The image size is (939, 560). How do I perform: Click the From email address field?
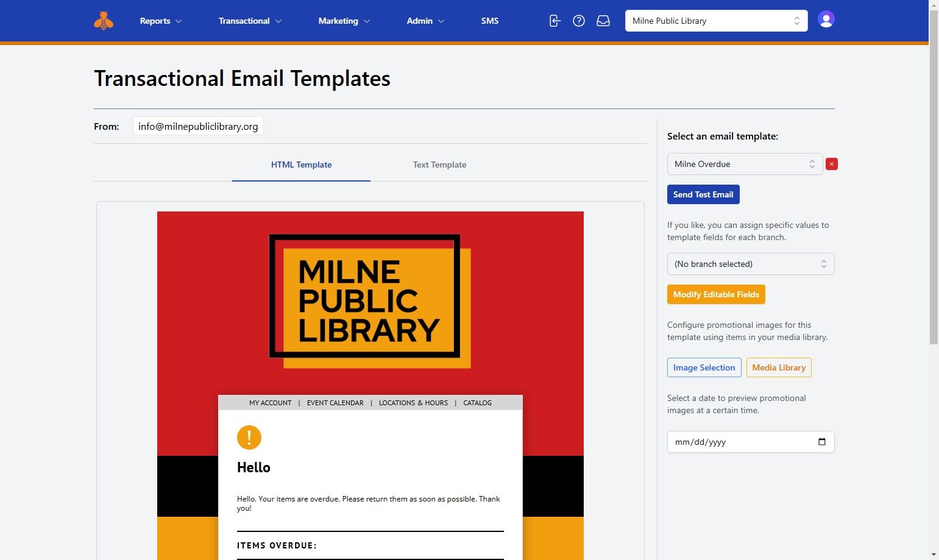198,126
